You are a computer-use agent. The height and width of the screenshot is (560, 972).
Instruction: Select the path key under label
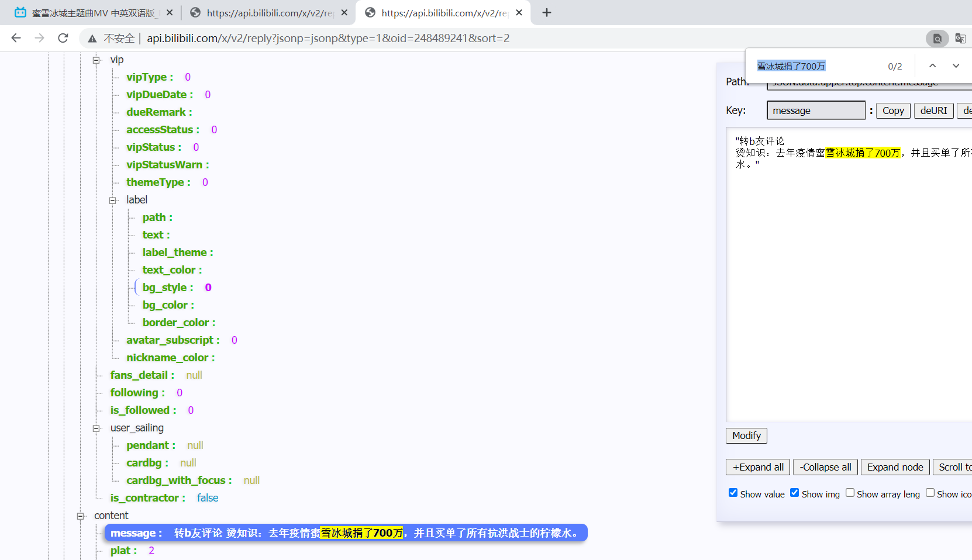coord(157,217)
